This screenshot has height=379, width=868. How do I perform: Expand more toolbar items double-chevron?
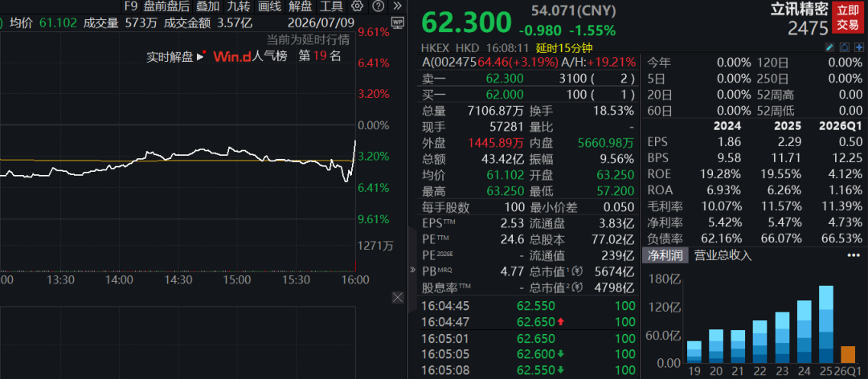point(397,6)
